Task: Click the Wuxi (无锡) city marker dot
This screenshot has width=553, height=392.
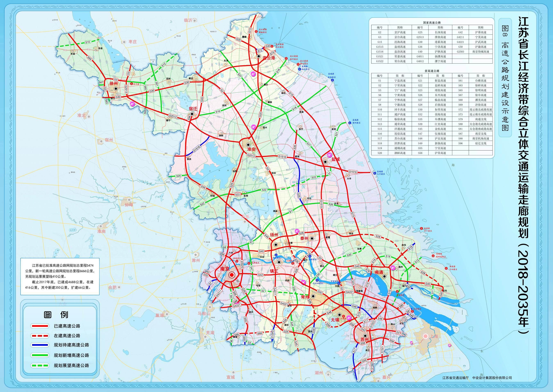Action: coord(339,315)
